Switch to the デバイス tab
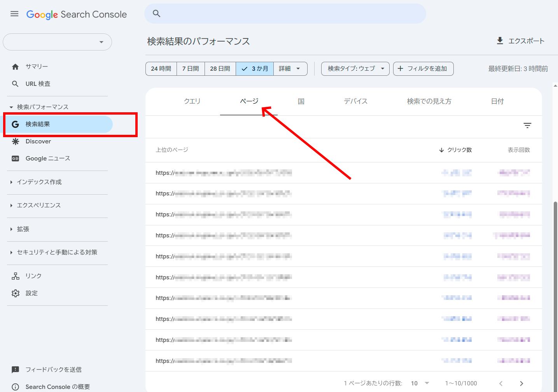The width and height of the screenshot is (558, 392). click(x=355, y=101)
